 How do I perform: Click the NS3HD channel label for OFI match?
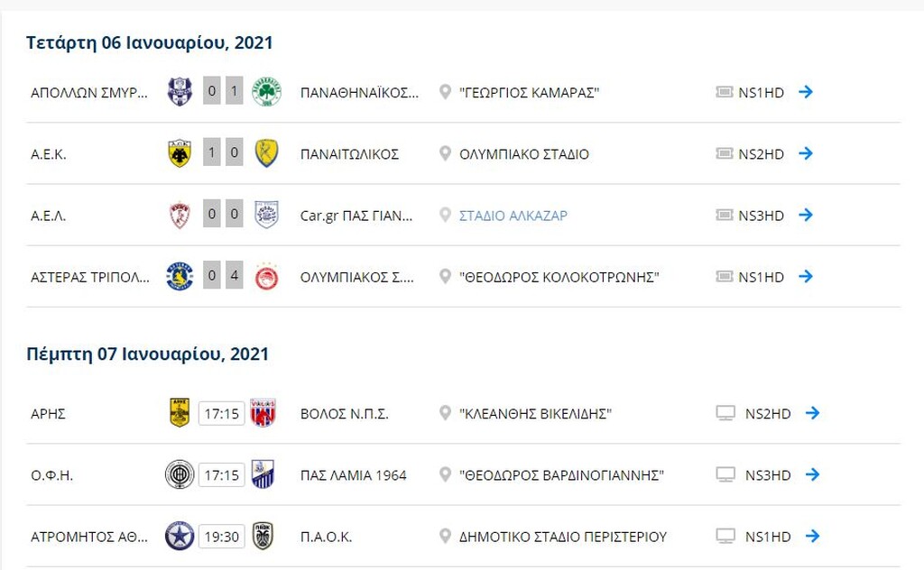[768, 475]
